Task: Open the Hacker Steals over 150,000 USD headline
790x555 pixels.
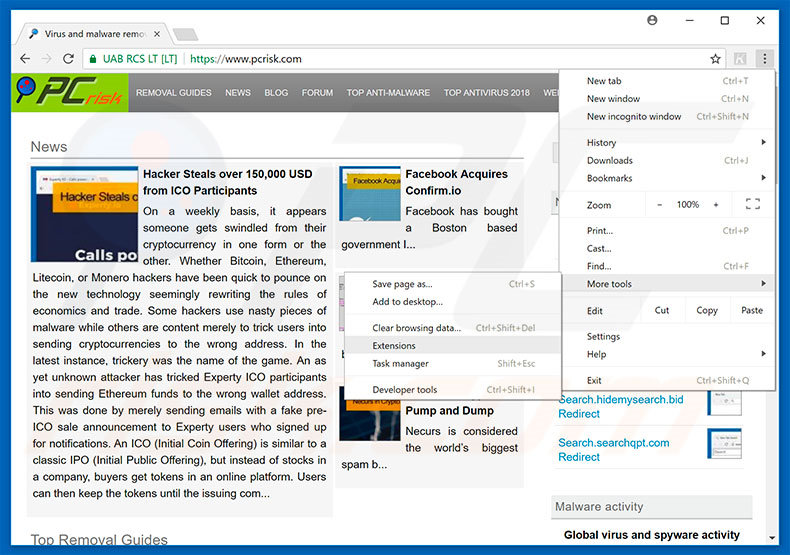Action: click(x=228, y=182)
